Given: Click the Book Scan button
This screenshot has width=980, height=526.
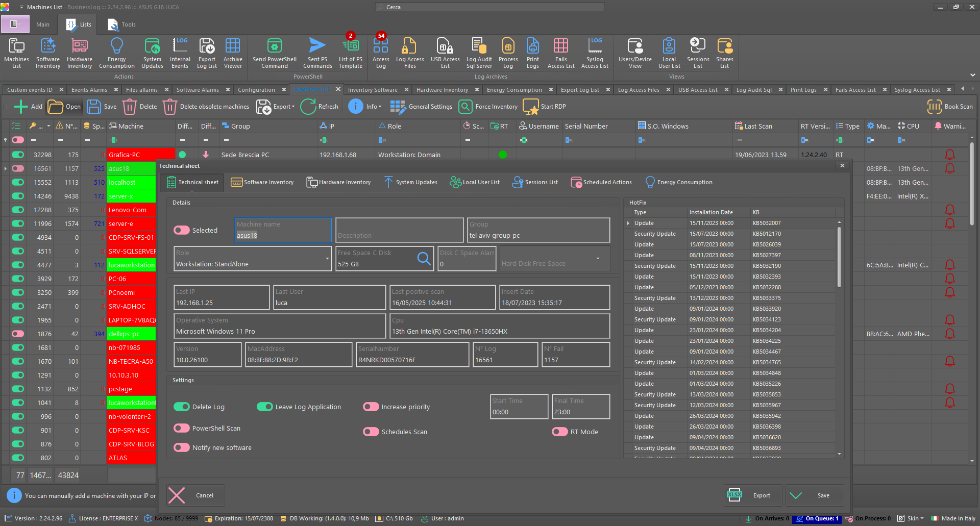Looking at the screenshot, I should pos(950,107).
